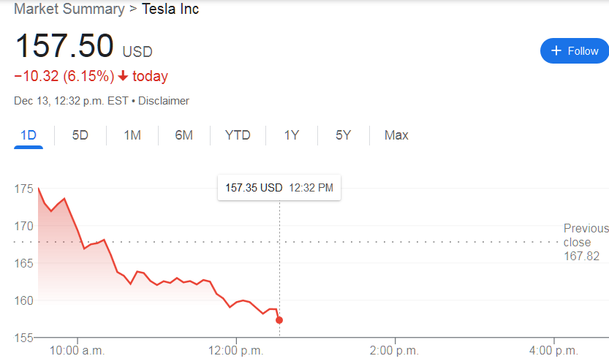Click the red down arrow icon
Viewport: 609px width, 364px height.
(123, 76)
